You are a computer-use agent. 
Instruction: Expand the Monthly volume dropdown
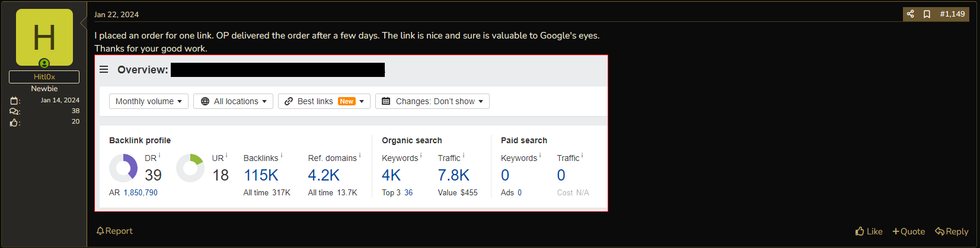[149, 101]
